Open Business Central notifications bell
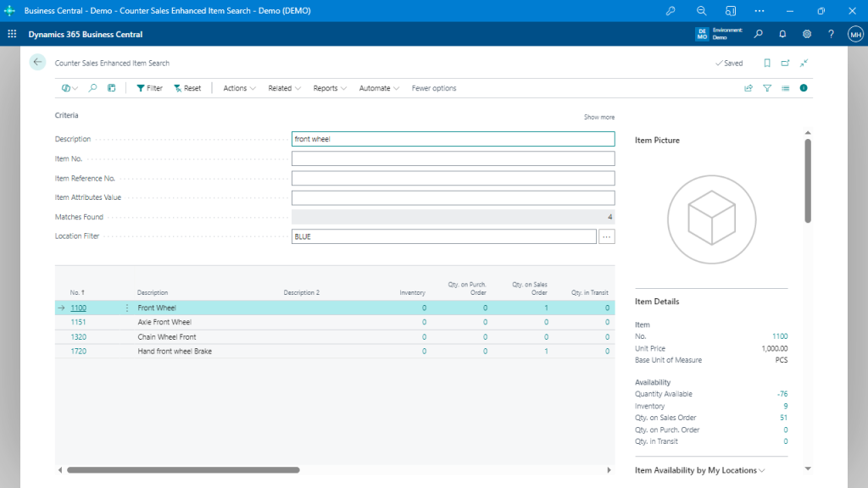Image resolution: width=868 pixels, height=488 pixels. tap(782, 34)
